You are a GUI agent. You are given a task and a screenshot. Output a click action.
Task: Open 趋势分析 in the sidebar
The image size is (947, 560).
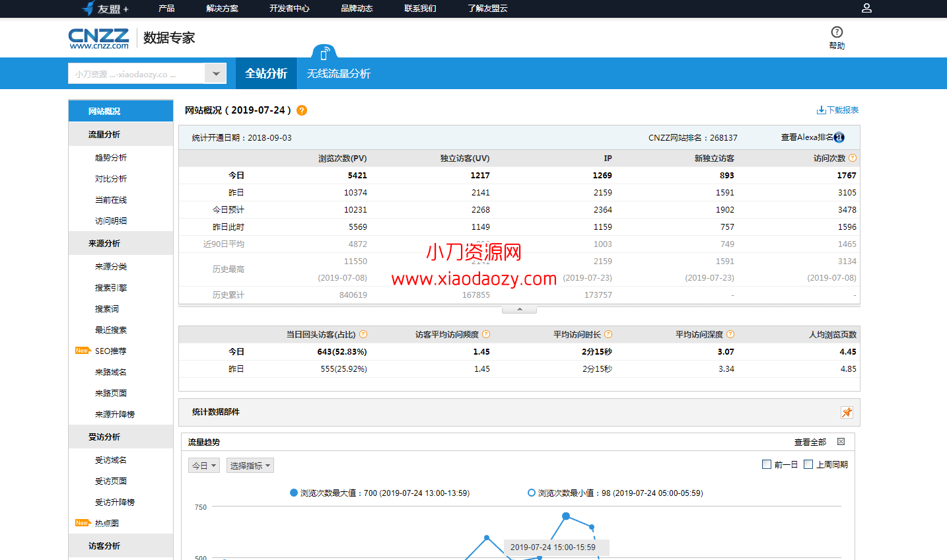(111, 158)
